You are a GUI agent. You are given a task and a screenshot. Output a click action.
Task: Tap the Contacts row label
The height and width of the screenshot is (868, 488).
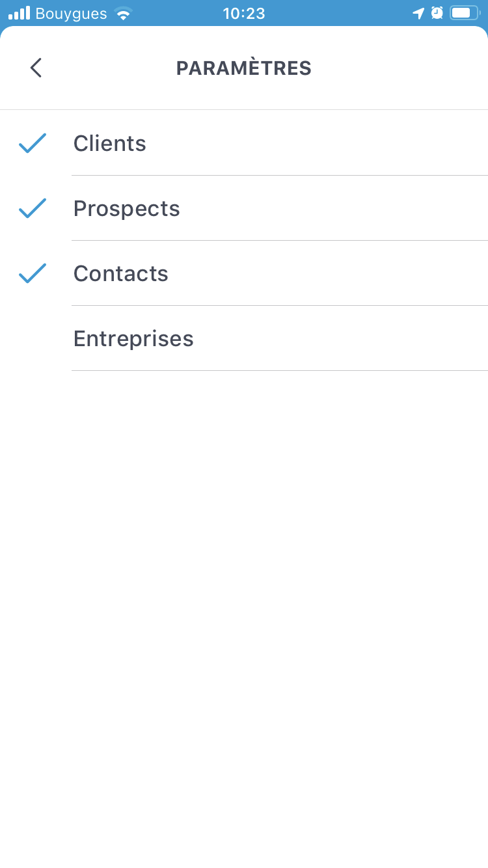(120, 273)
